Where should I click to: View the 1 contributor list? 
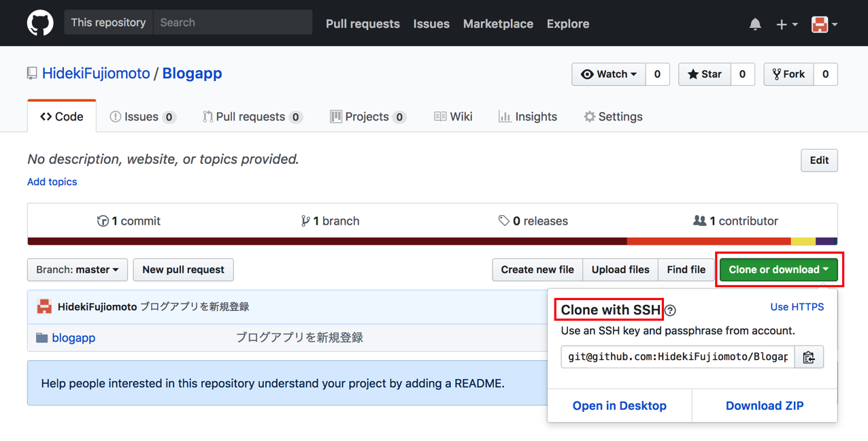point(735,221)
